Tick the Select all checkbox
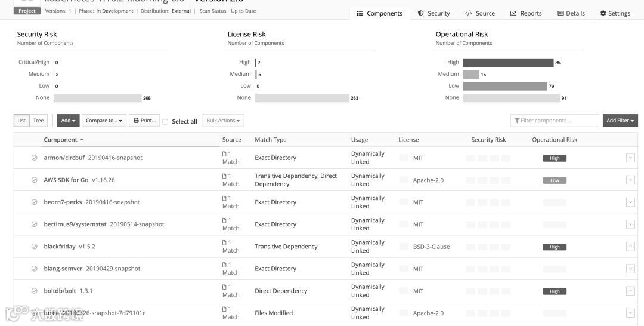The width and height of the screenshot is (644, 326). click(165, 121)
